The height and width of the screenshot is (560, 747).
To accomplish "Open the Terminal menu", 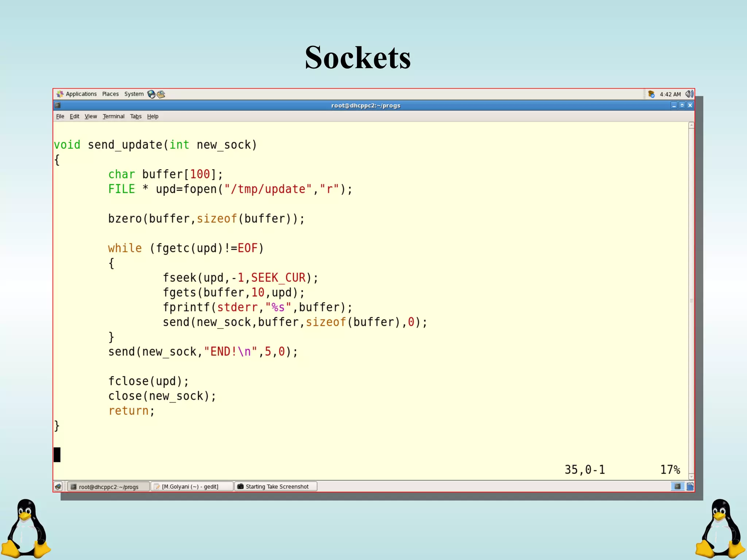I will (x=113, y=116).
